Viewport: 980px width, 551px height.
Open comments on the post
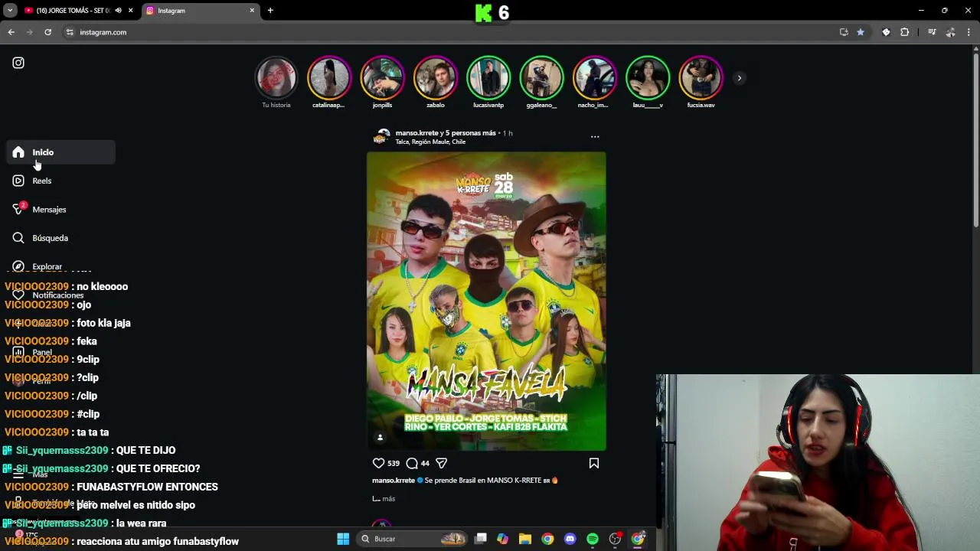click(x=412, y=463)
